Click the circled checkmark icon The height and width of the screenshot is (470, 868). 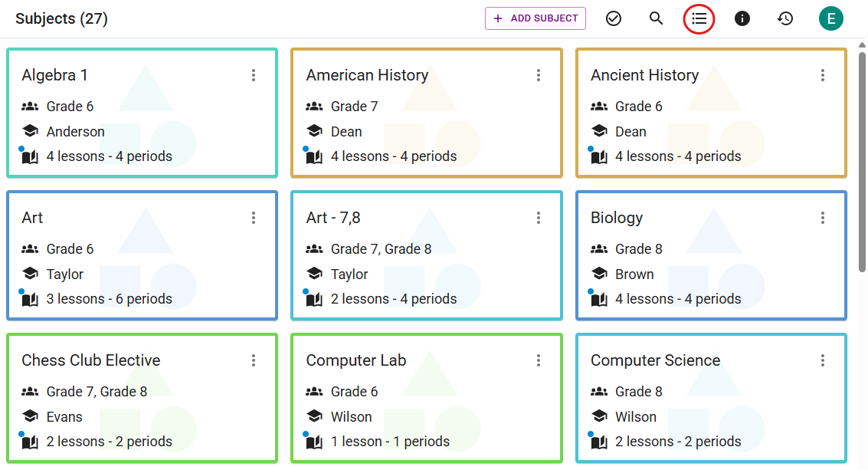pos(613,18)
